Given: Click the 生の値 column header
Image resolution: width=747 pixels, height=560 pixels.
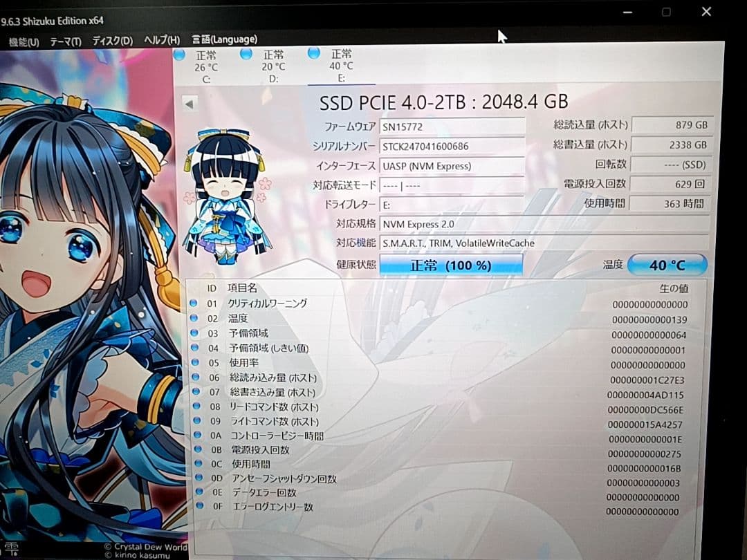Looking at the screenshot, I should 674,288.
